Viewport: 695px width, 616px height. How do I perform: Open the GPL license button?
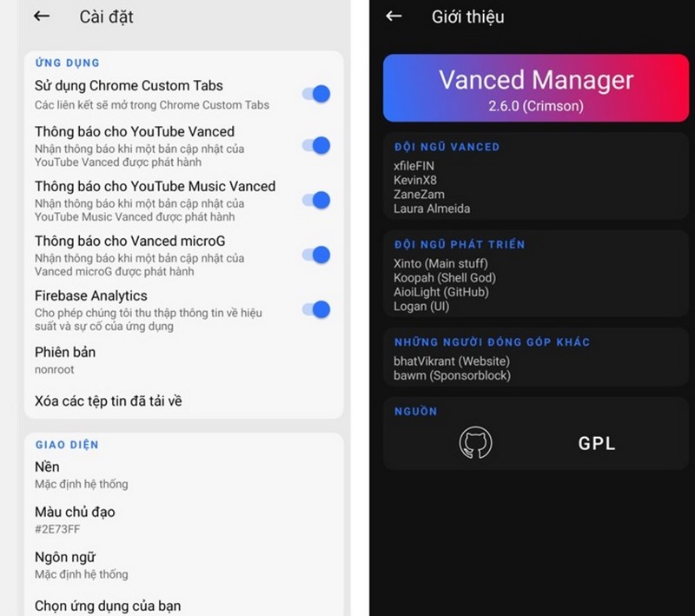pos(597,443)
